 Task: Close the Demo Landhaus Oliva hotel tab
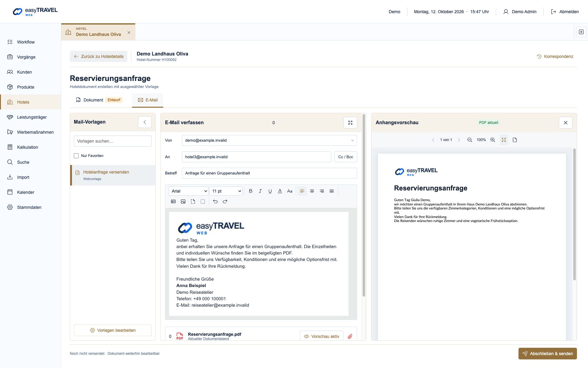click(129, 33)
